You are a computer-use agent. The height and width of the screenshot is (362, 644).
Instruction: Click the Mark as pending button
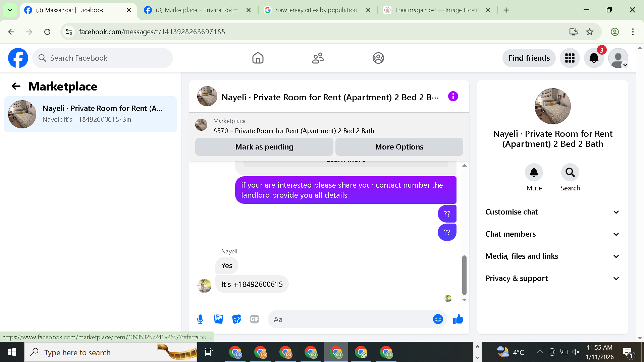pyautogui.click(x=264, y=147)
